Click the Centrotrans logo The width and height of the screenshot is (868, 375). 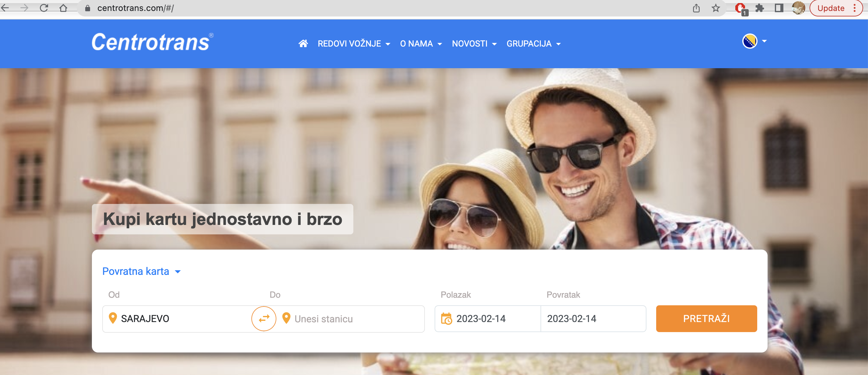point(152,42)
